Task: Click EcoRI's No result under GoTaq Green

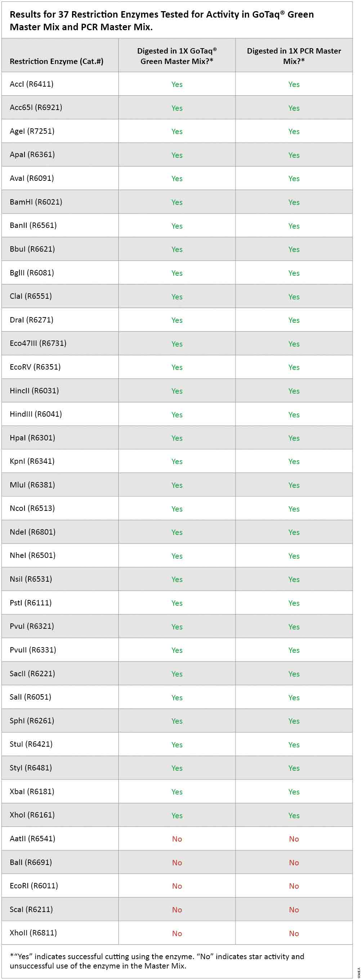Action: click(177, 886)
